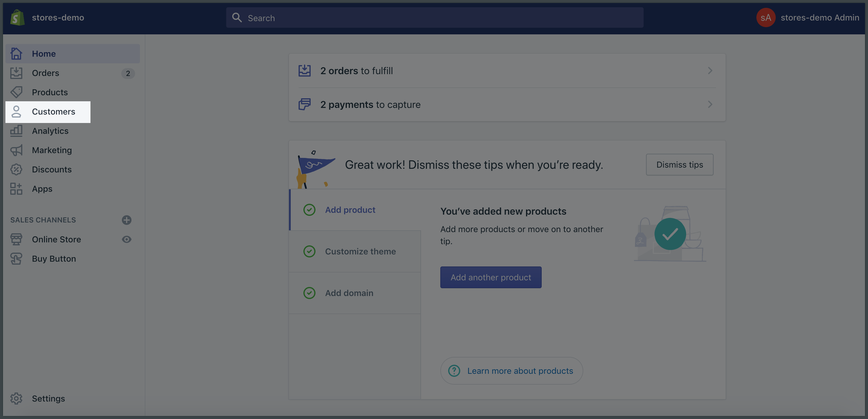Click the orders to fulfill inbox icon
The image size is (868, 419).
305,71
